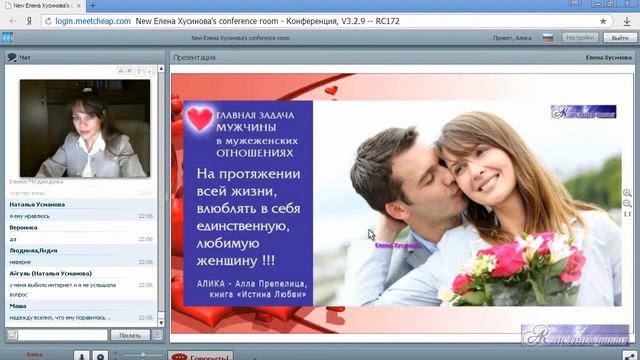Toggle the microphone button in bottom bar
The height and width of the screenshot is (360, 640).
pyautogui.click(x=81, y=356)
